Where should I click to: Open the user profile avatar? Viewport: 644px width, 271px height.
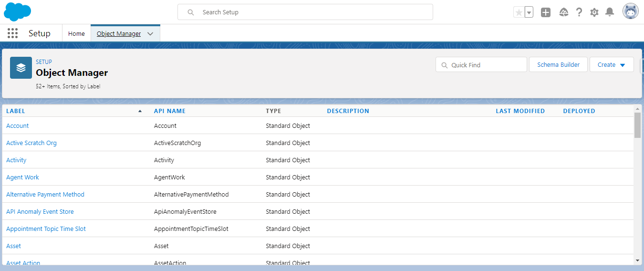(631, 12)
